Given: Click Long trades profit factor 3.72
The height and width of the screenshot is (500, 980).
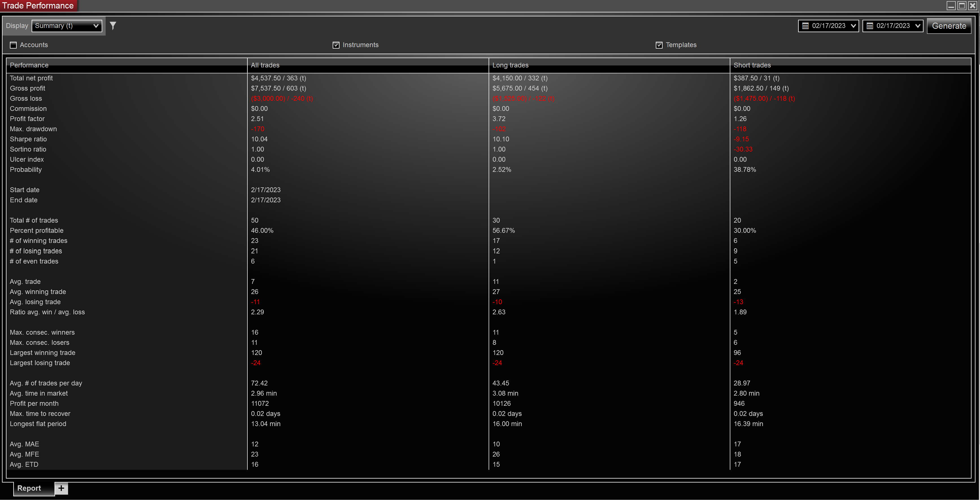Looking at the screenshot, I should (499, 119).
